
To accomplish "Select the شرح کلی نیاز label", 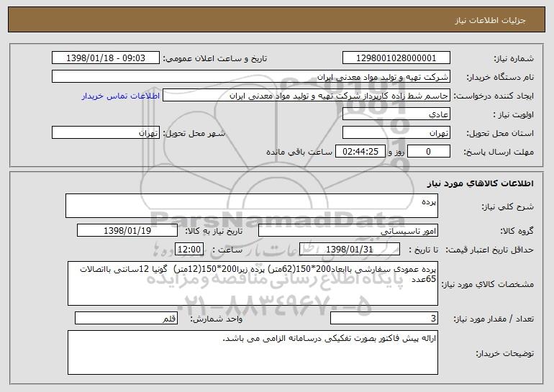I will [508, 206].
